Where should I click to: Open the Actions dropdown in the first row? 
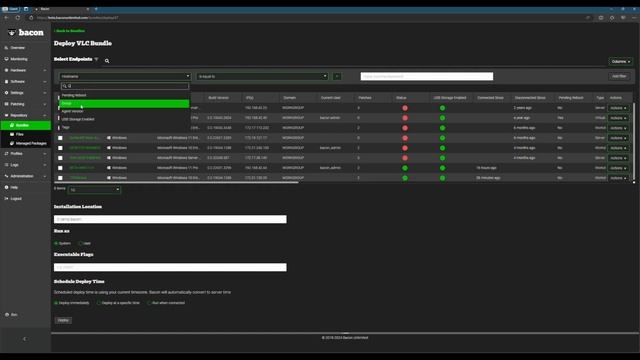point(618,108)
